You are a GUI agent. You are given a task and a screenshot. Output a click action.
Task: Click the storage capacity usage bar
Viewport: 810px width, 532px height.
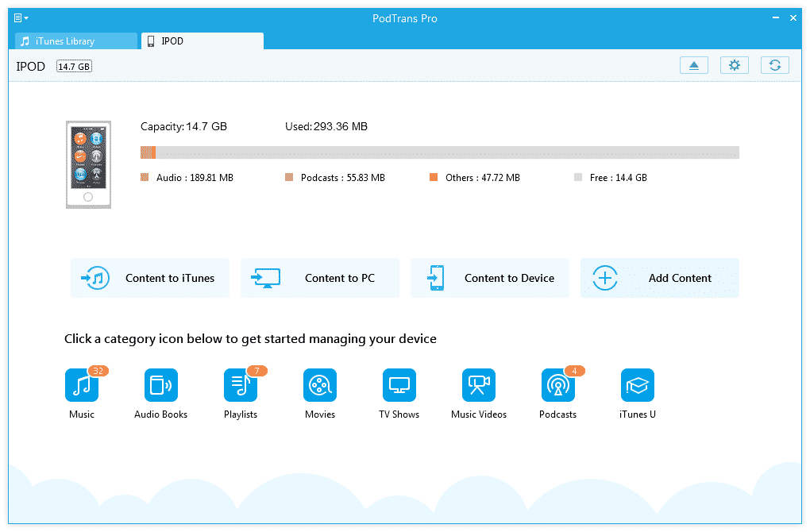(x=439, y=152)
